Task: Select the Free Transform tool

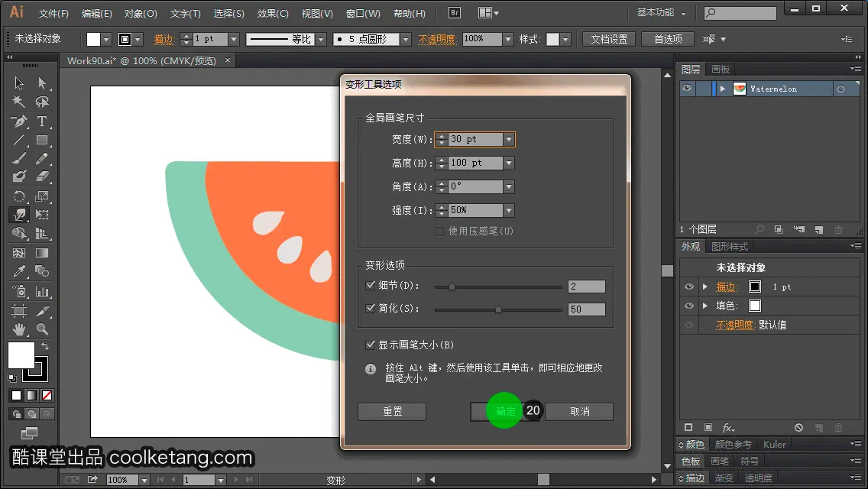Action: coord(42,214)
